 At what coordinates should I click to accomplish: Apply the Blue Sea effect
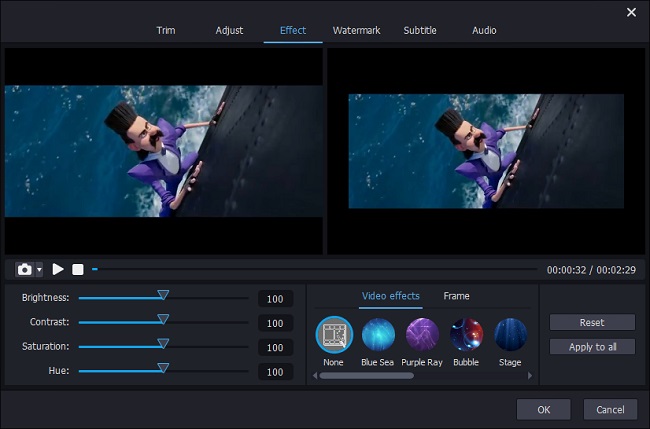pyautogui.click(x=378, y=335)
